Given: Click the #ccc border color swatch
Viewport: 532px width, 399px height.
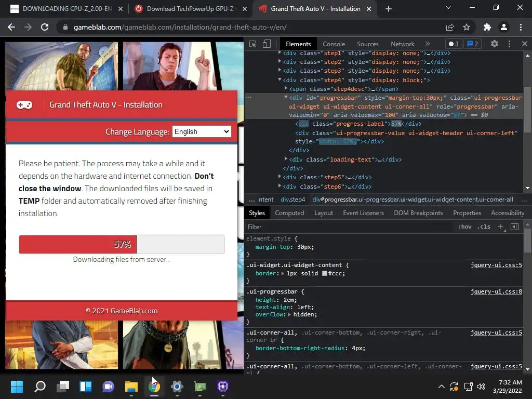Looking at the screenshot, I should pyautogui.click(x=325, y=273).
